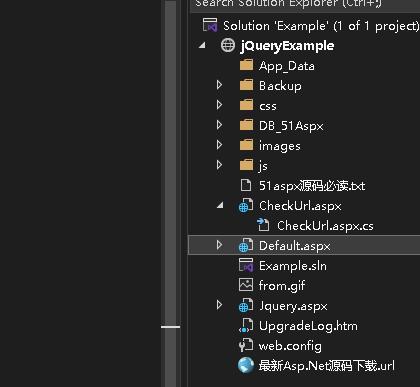The height and width of the screenshot is (387, 420).
Task: Click the jQueryExample web project globe icon
Action: (x=228, y=45)
